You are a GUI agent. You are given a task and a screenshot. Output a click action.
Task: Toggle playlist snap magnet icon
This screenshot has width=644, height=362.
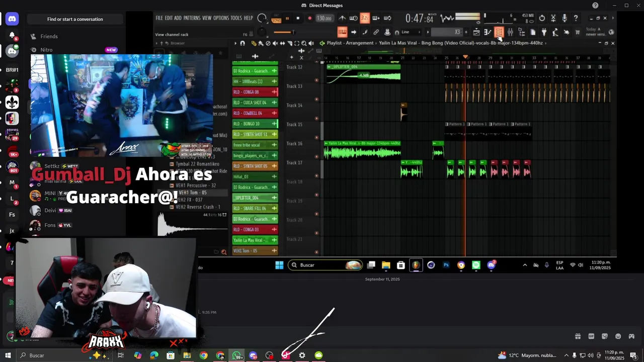tap(243, 43)
